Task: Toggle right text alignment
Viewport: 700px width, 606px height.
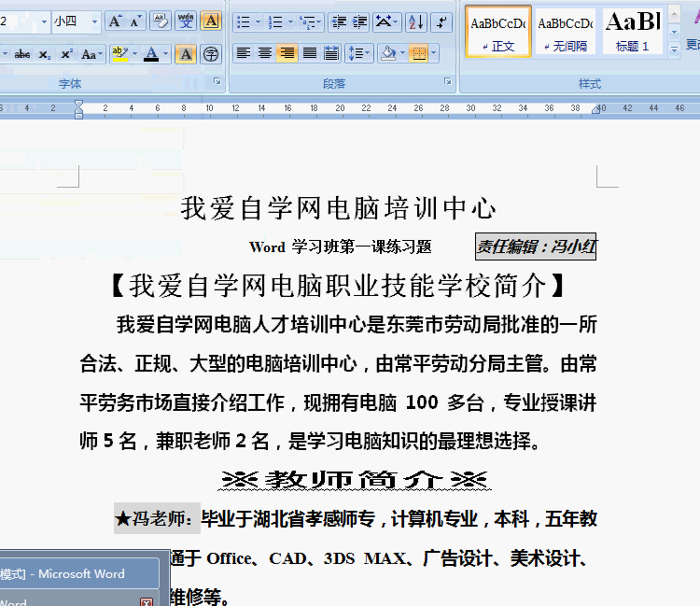Action: coord(287,53)
